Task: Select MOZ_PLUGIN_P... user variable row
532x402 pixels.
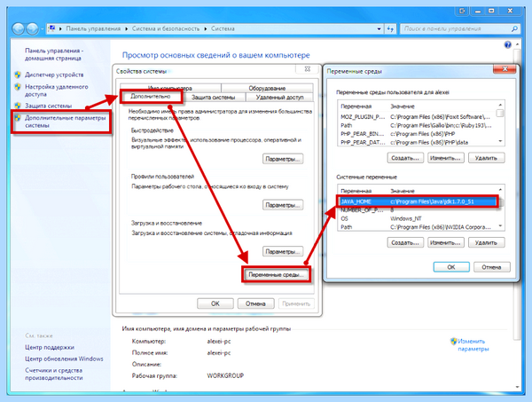Action: [x=418, y=117]
